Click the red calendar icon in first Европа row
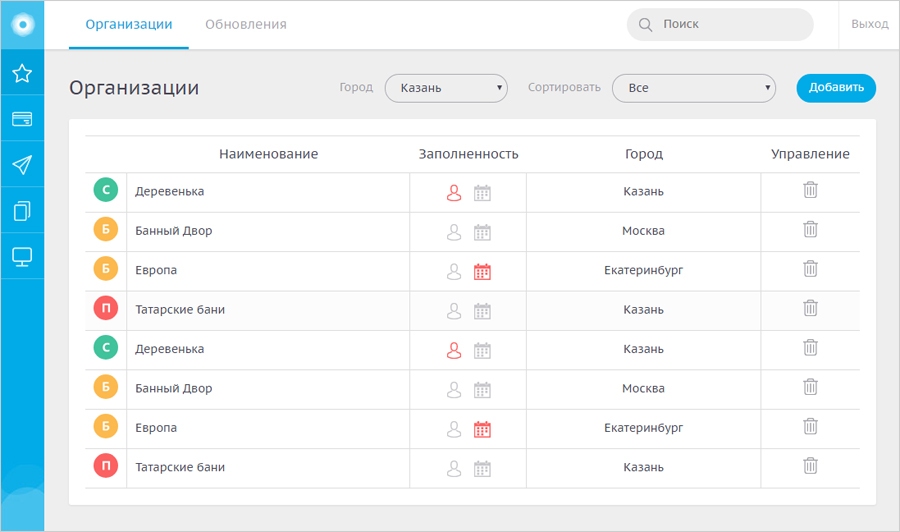Viewport: 900px width, 532px height. (482, 271)
